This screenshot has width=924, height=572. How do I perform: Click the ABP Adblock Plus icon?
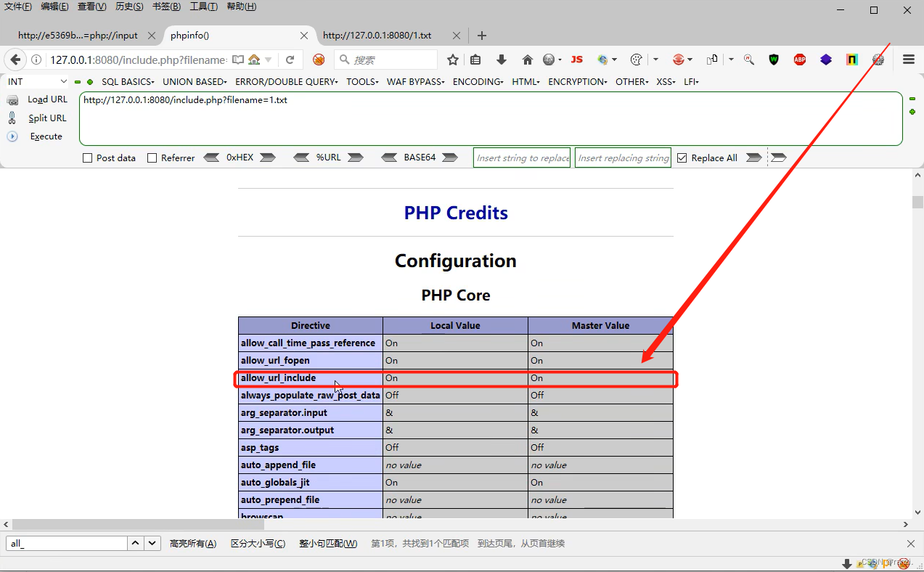tap(800, 60)
